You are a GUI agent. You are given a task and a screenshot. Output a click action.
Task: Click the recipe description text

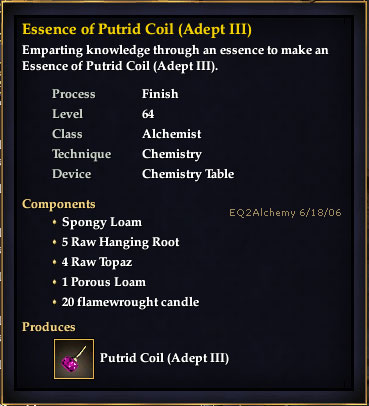pos(175,58)
